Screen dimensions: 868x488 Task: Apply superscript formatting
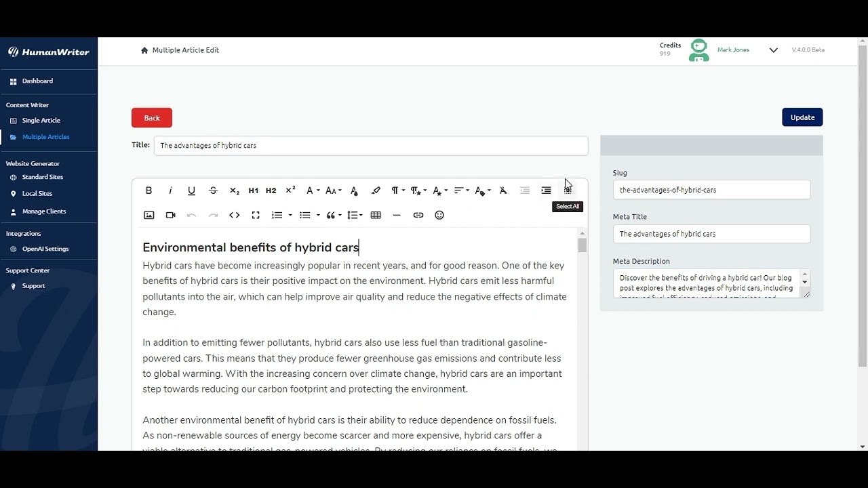(290, 190)
